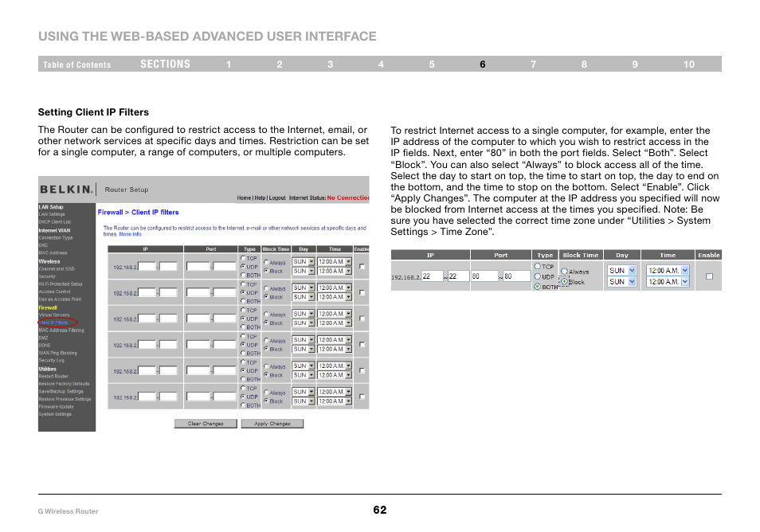Click the Firewall > Client IP filters heading
760x532 pixels.
[x=138, y=212]
